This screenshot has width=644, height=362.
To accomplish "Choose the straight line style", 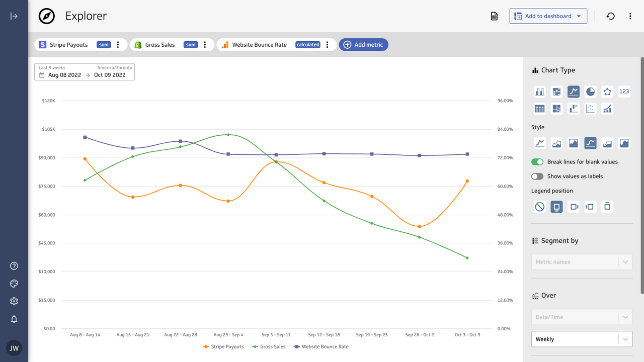I will click(x=539, y=143).
